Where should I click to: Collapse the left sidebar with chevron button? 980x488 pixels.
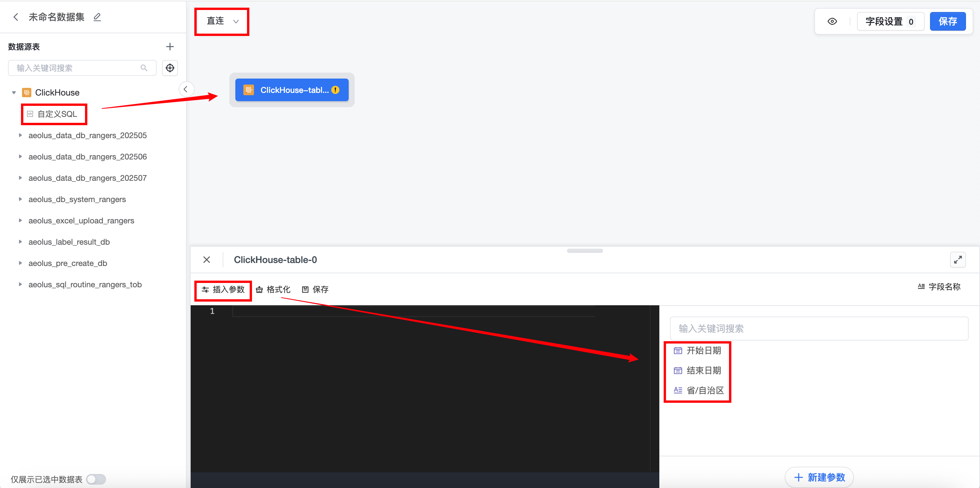pyautogui.click(x=186, y=89)
